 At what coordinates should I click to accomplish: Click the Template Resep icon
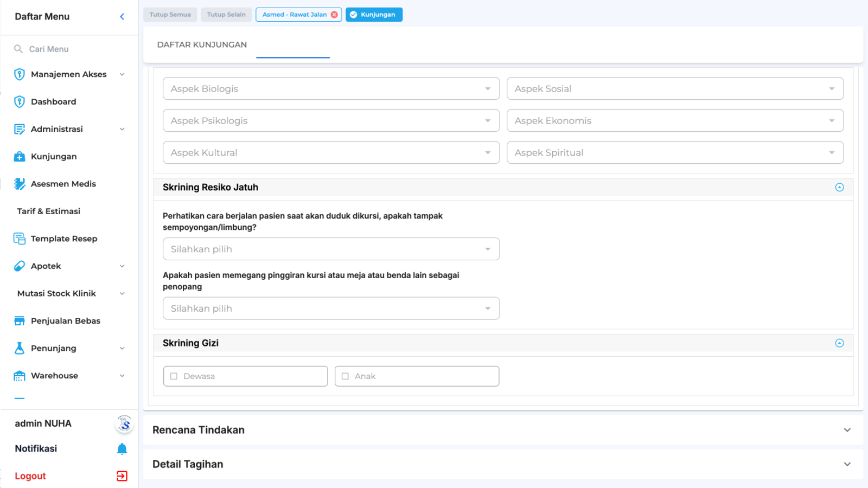[x=20, y=239]
